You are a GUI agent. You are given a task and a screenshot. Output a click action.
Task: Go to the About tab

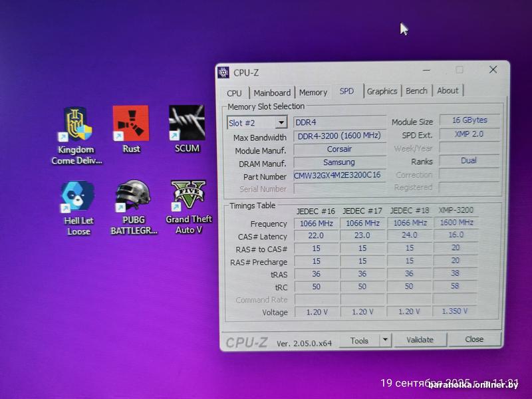tap(448, 90)
